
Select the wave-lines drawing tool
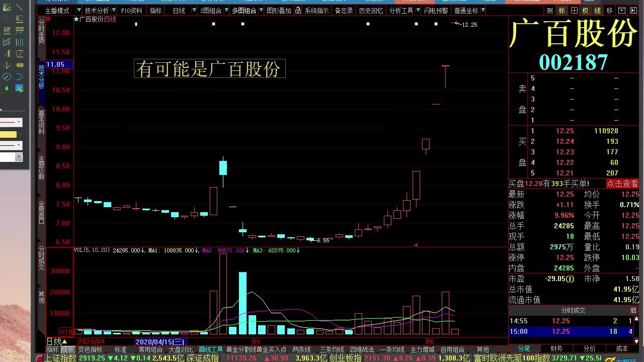pos(20,30)
